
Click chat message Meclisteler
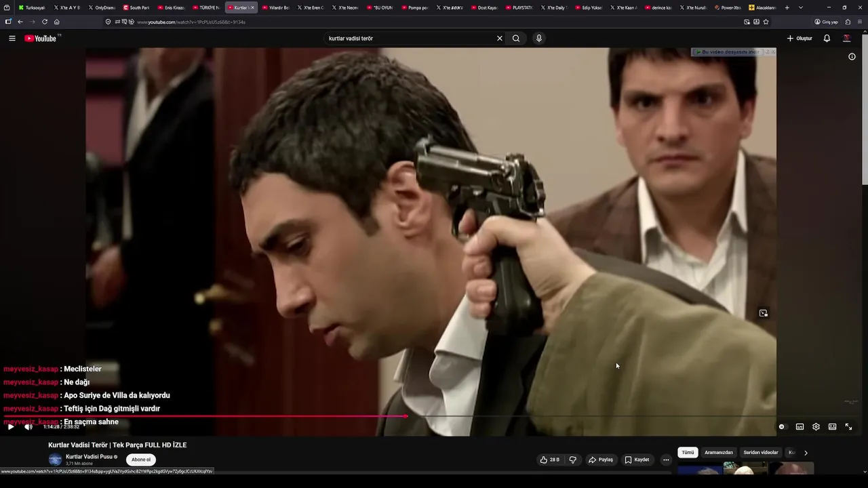pyautogui.click(x=83, y=369)
